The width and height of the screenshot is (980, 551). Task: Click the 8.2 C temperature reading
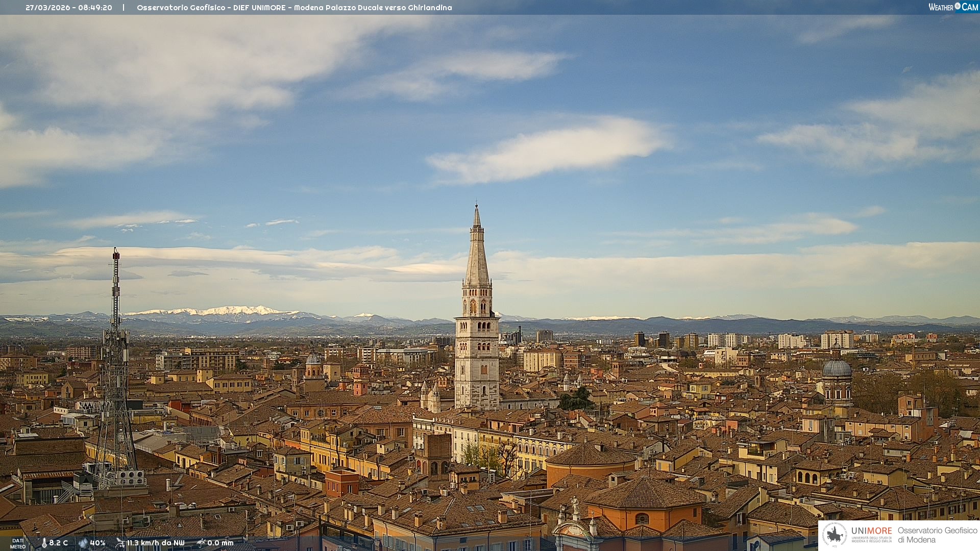59,543
